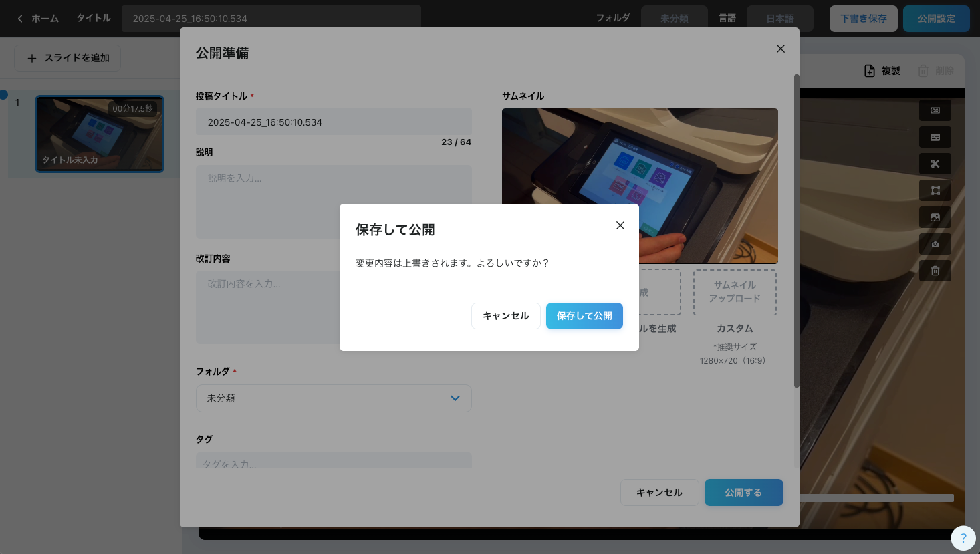Click 公開設定 button in top bar
The image size is (980, 554).
tap(937, 19)
